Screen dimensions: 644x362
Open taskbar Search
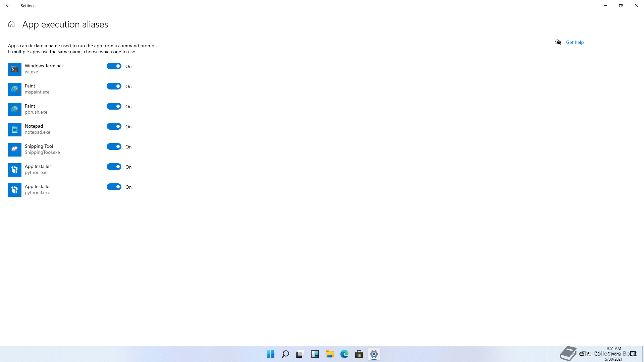click(x=285, y=354)
